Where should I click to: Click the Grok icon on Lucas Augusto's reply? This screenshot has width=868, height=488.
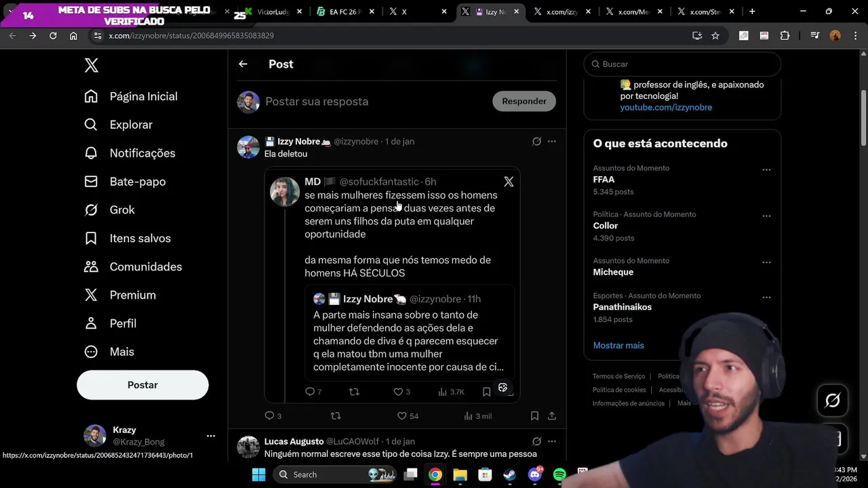click(x=536, y=441)
